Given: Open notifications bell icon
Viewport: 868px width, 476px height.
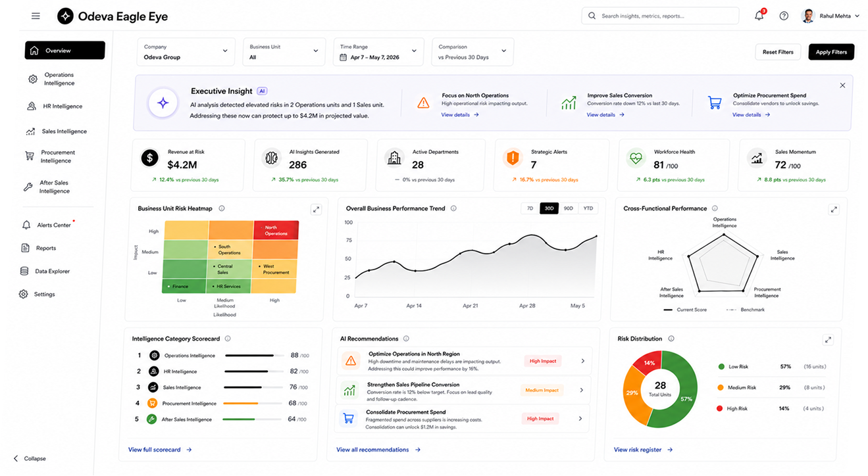Looking at the screenshot, I should [x=759, y=16].
